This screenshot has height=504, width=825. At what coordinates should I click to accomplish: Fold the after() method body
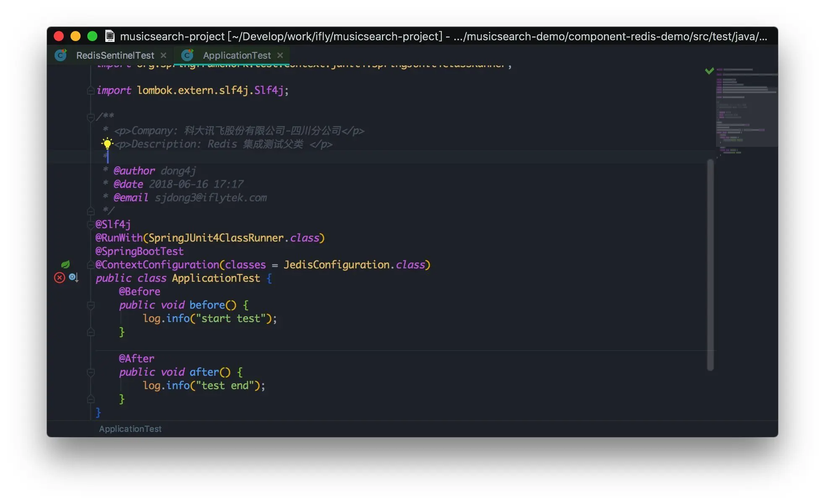click(91, 372)
